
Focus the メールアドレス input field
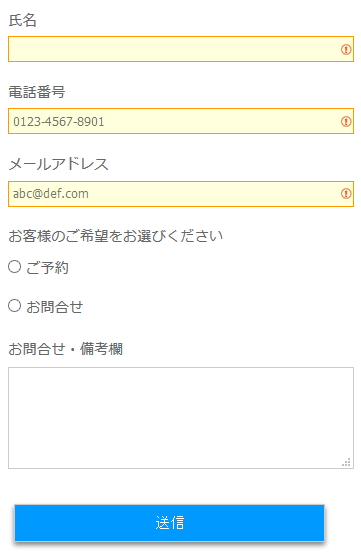[181, 194]
